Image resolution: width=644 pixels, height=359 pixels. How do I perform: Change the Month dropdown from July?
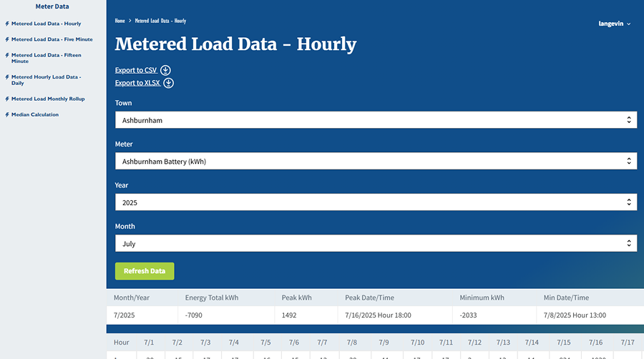click(x=376, y=244)
